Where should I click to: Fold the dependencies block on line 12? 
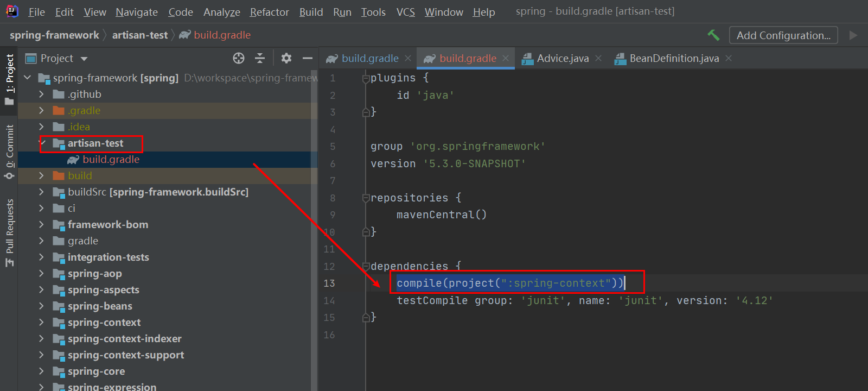(x=366, y=266)
